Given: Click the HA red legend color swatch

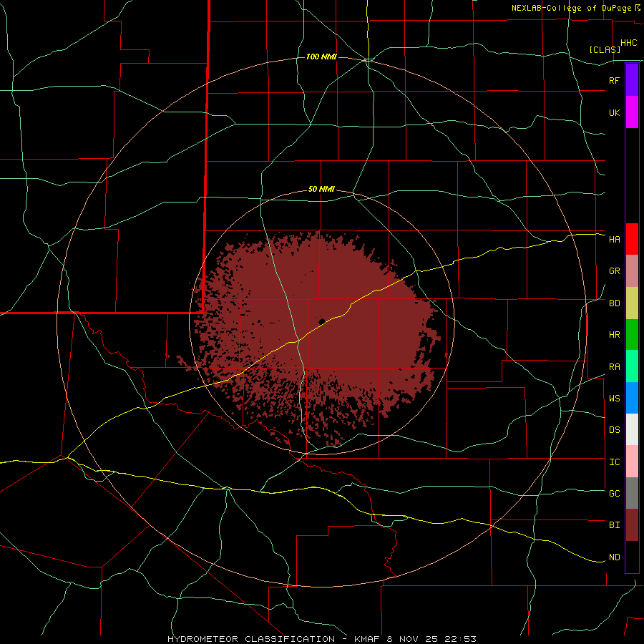Looking at the screenshot, I should (632, 239).
